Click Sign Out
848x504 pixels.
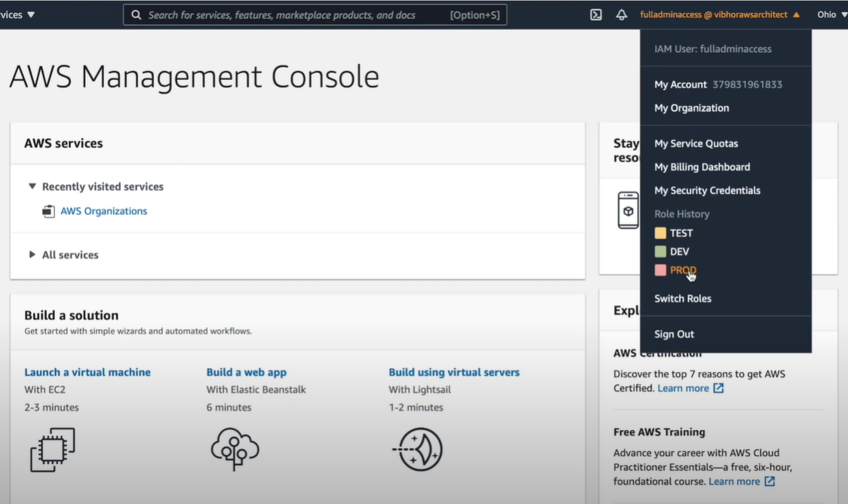tap(674, 334)
